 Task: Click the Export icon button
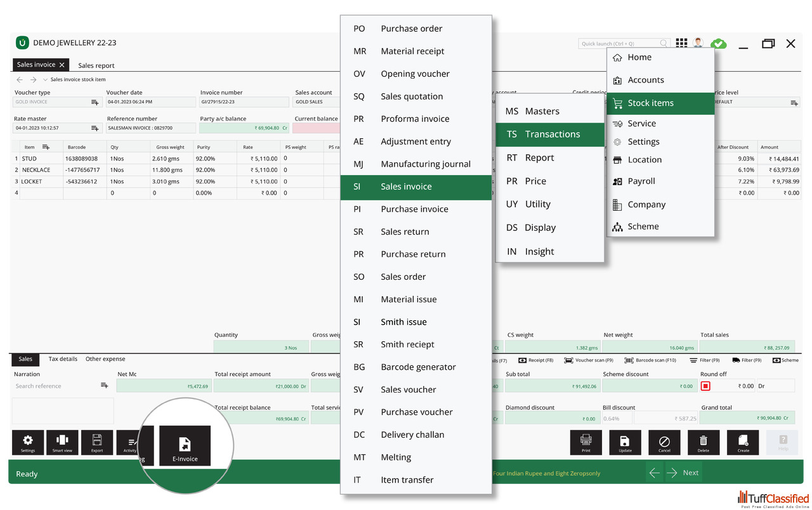coord(97,442)
